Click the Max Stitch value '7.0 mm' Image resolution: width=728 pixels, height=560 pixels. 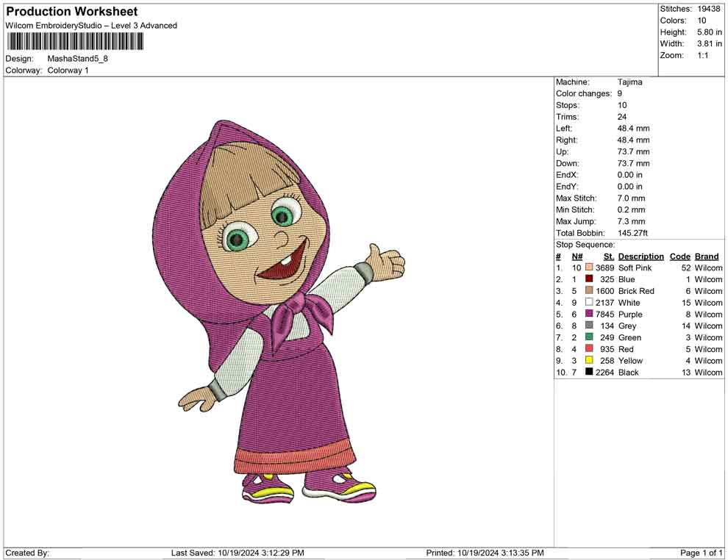[x=632, y=198]
